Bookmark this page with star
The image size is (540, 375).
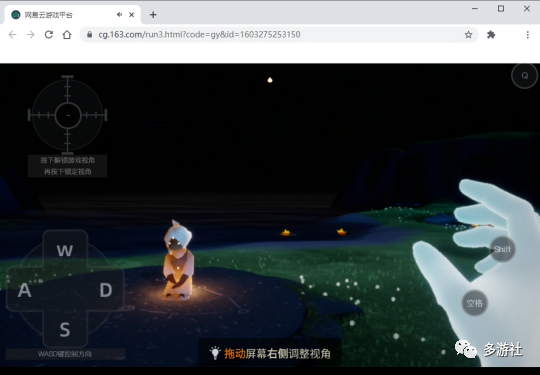coord(468,34)
